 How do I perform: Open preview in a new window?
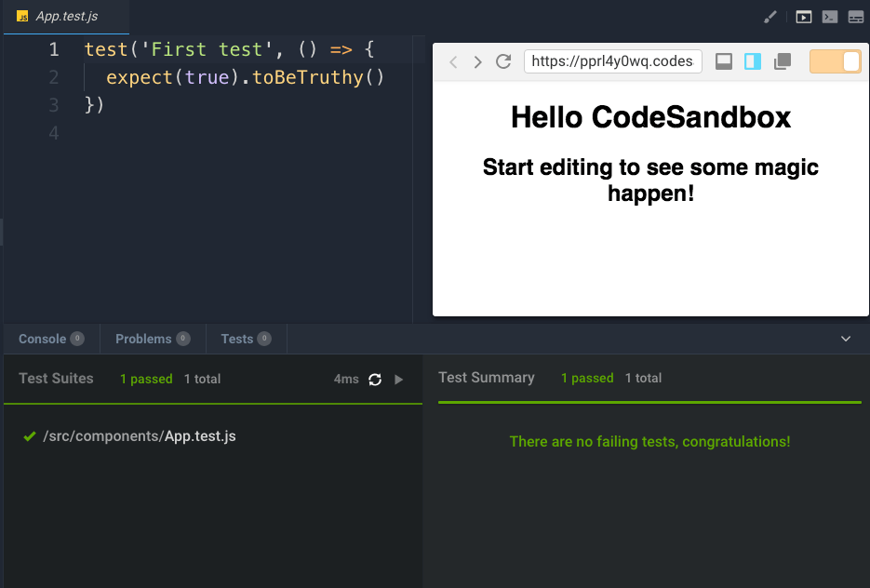(x=783, y=61)
